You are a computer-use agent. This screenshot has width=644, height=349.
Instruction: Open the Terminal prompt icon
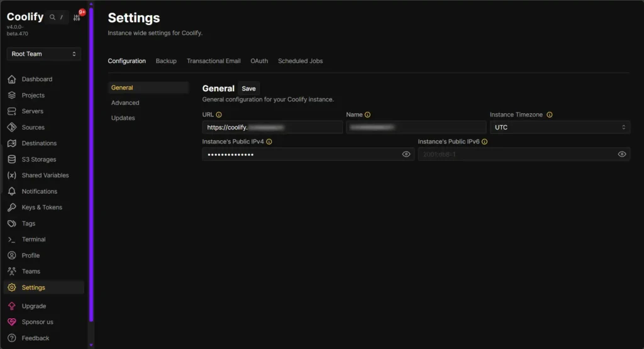click(x=12, y=240)
